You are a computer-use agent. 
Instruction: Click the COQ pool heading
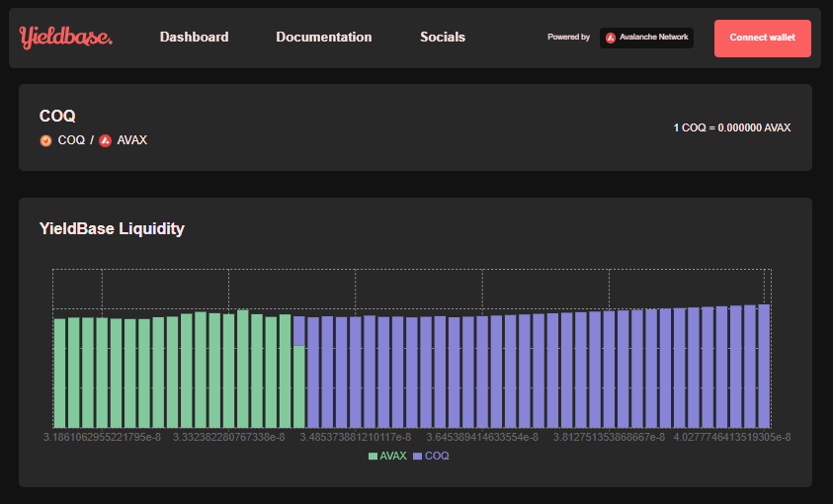point(57,116)
